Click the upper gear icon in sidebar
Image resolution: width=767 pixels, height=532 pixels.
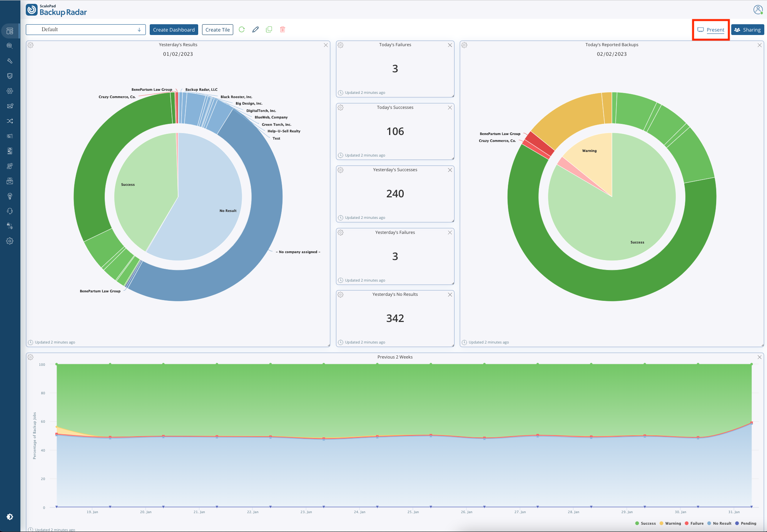(10, 91)
